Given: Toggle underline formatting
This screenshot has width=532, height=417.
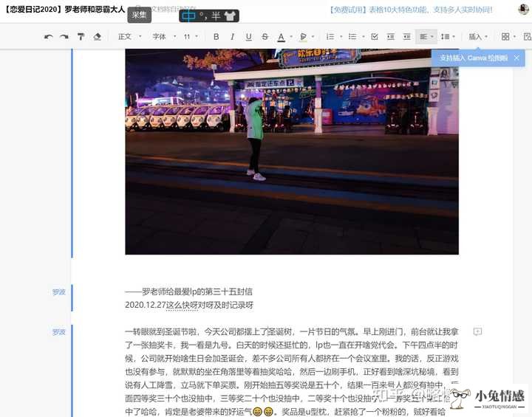Looking at the screenshot, I should click(x=249, y=37).
